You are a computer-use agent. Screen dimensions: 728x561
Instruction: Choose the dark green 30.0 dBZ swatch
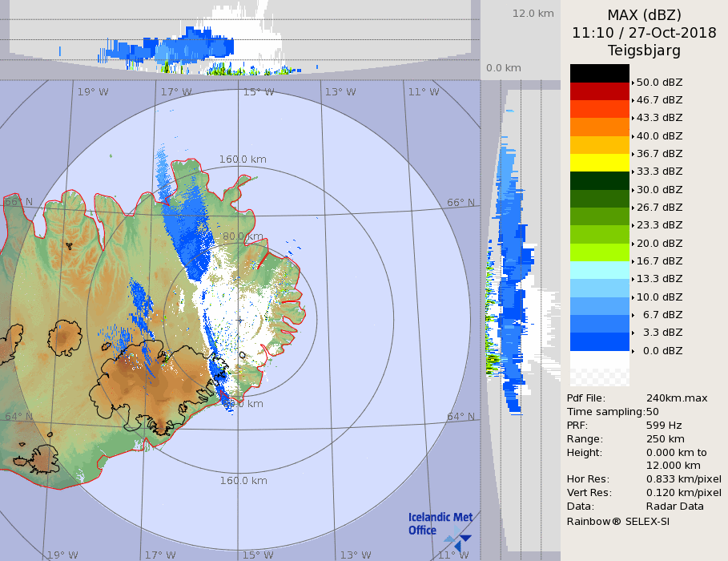599,180
